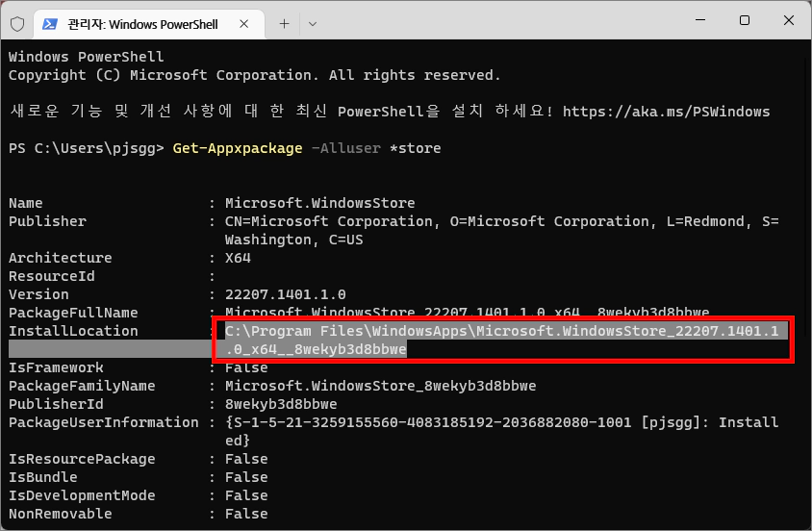Click the Copyright (C) Microsoft Corporation line
This screenshot has height=531, width=812.
point(254,76)
